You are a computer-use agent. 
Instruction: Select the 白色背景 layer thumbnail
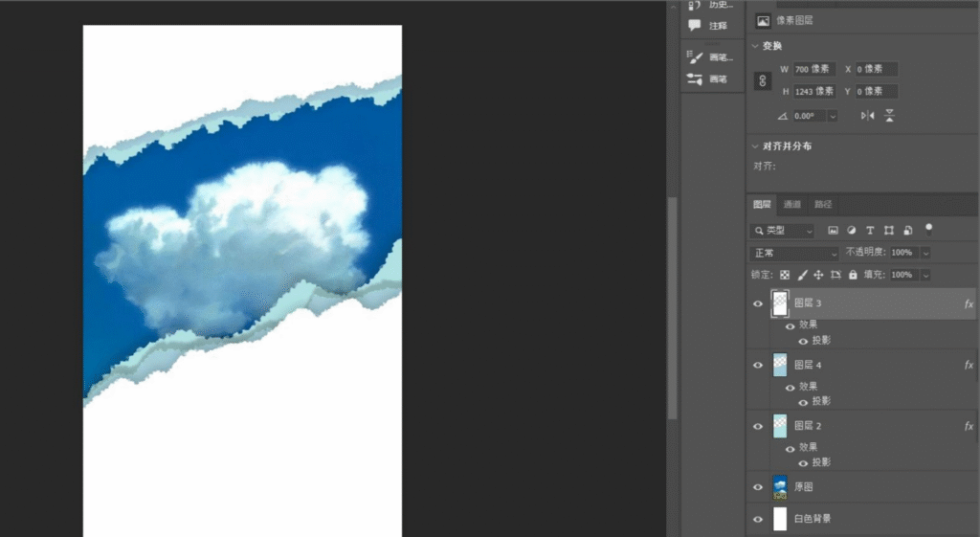pos(780,519)
